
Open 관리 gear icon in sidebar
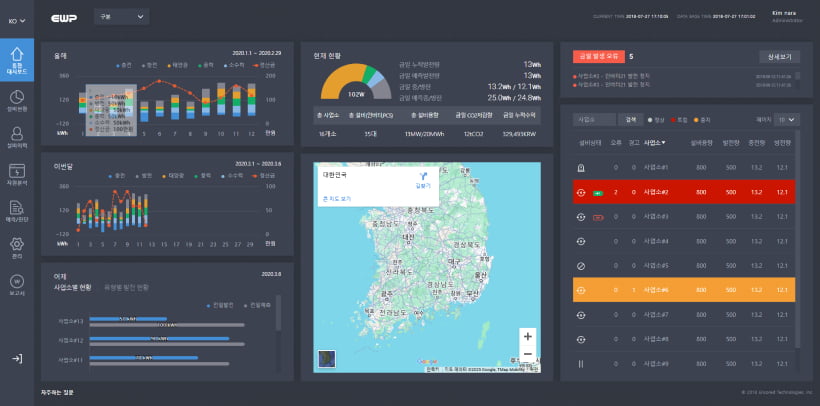pyautogui.click(x=17, y=248)
